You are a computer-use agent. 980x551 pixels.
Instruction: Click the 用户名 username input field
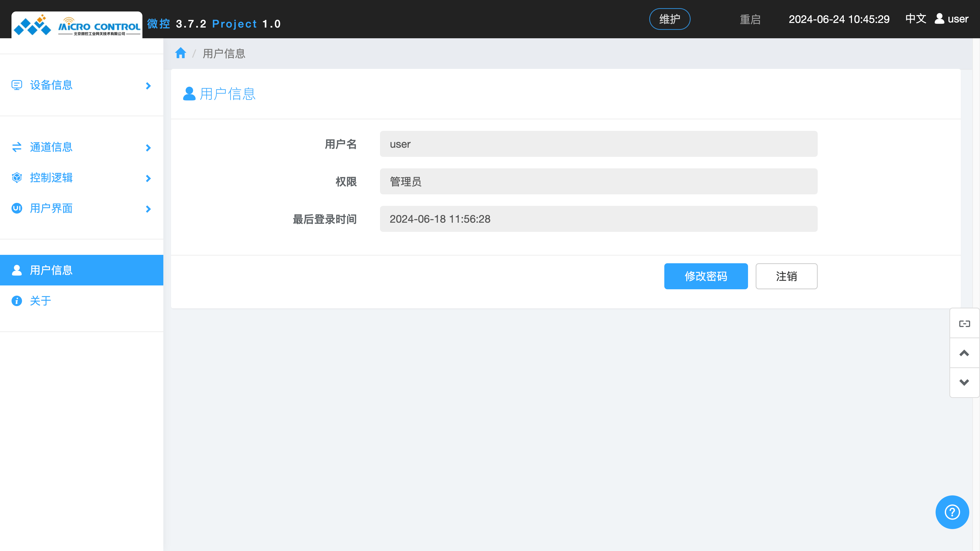pos(598,144)
